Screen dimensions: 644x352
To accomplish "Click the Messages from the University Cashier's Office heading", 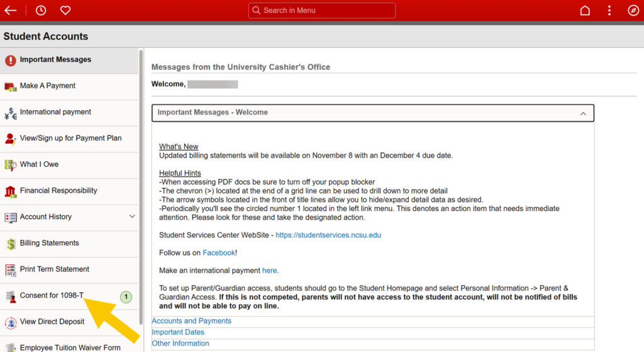I will [241, 67].
